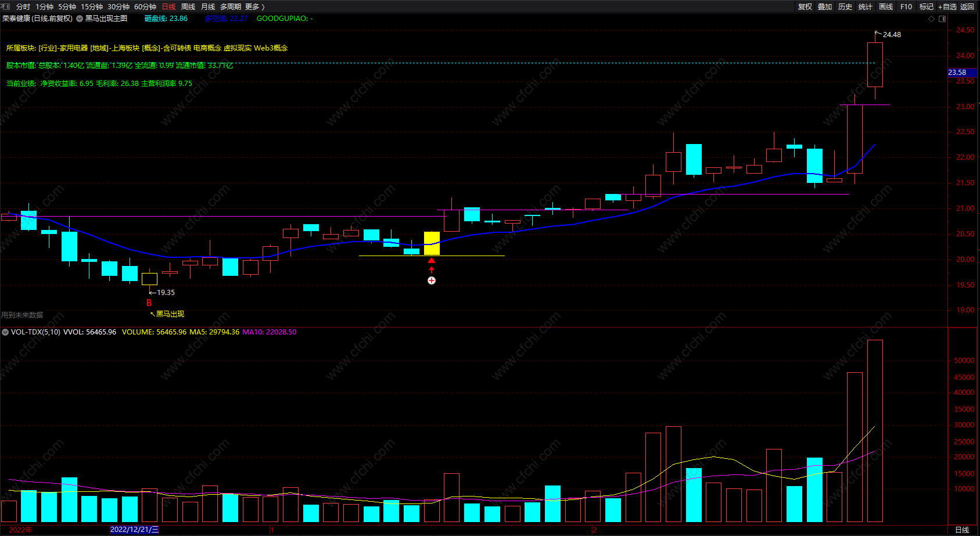
Task: Switch to the 分时 view
Action: pos(23,7)
